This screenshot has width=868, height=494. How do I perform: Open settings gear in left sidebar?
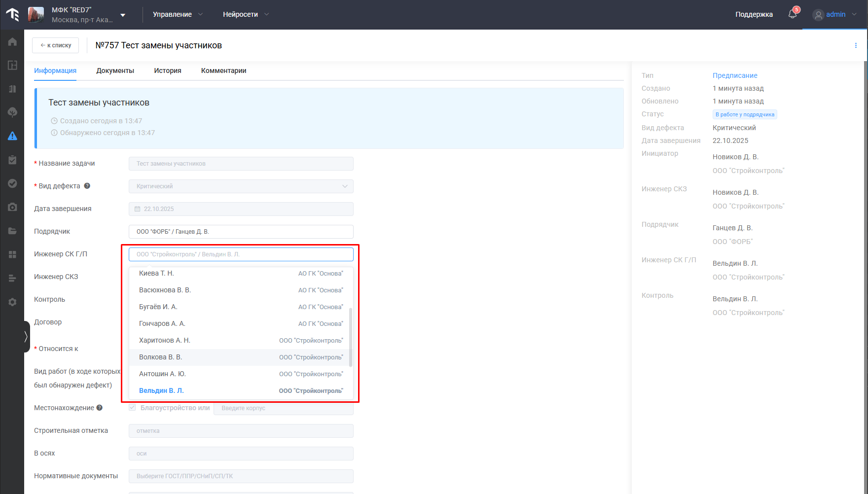tap(12, 302)
